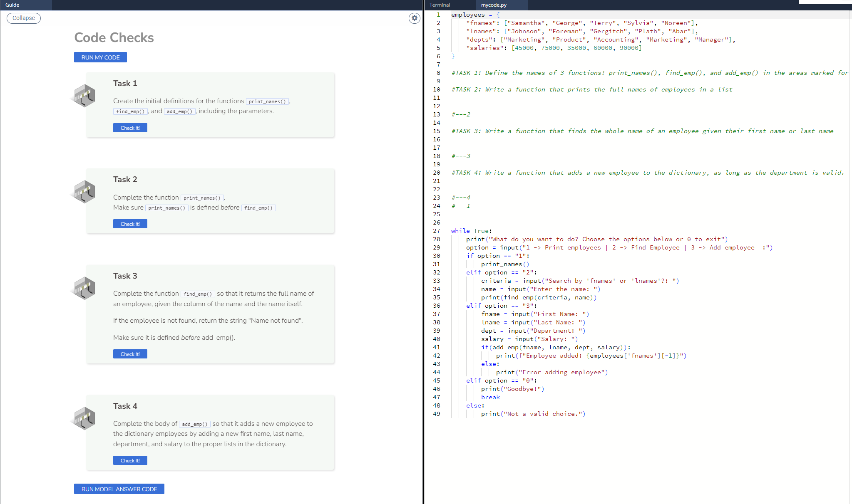The width and height of the screenshot is (852, 504).
Task: Click the Task 4 title
Action: (125, 406)
